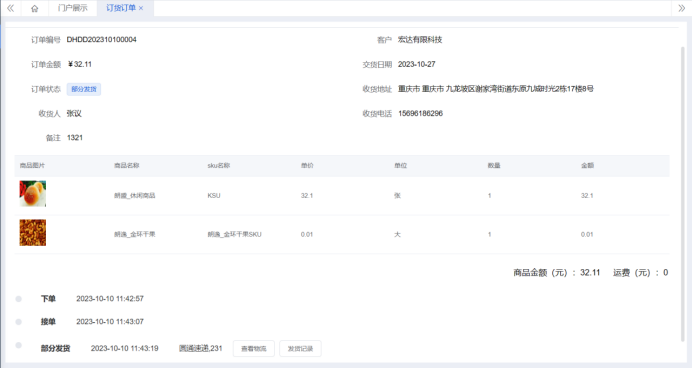The width and height of the screenshot is (693, 369).
Task: Close the 订货订单 tab with the x
Action: 141,8
